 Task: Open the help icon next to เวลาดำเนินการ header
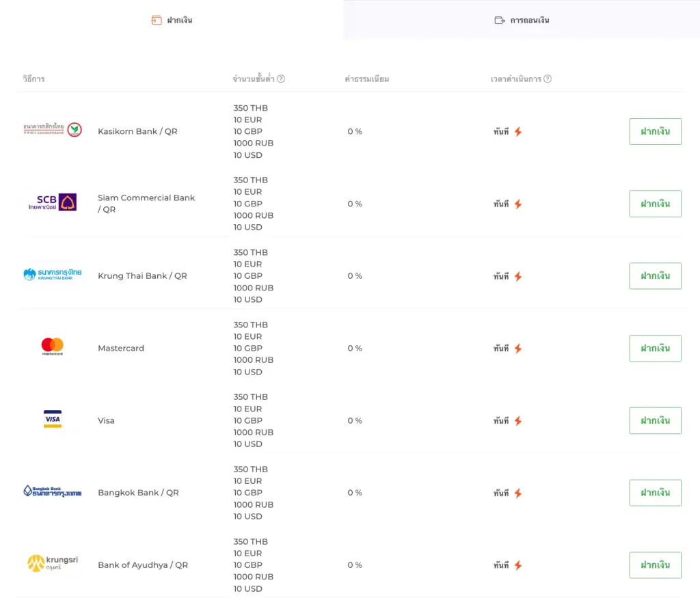coord(547,79)
